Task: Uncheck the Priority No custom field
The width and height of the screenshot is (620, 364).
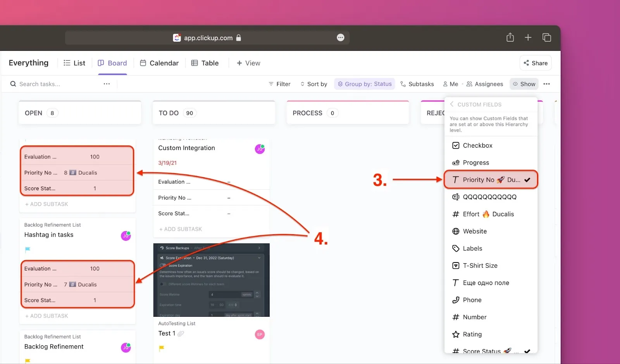Action: (490, 179)
